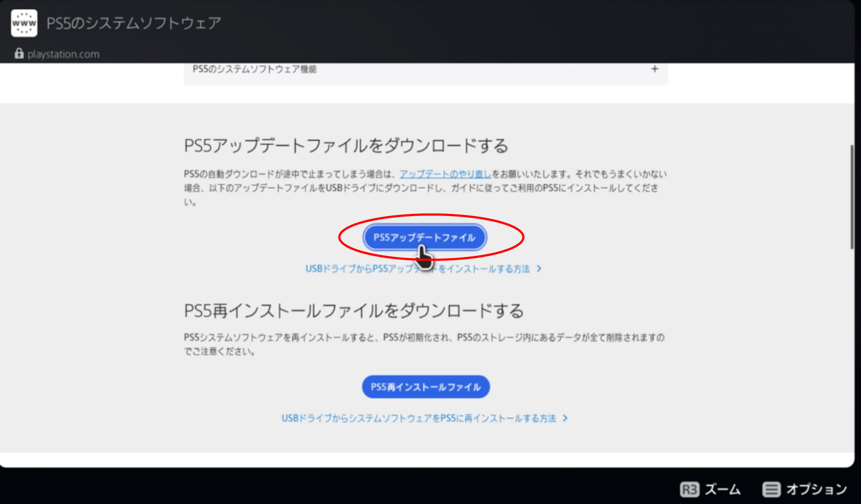Click the page title PS5のシステムソフトウェア
The image size is (861, 504).
click(134, 23)
